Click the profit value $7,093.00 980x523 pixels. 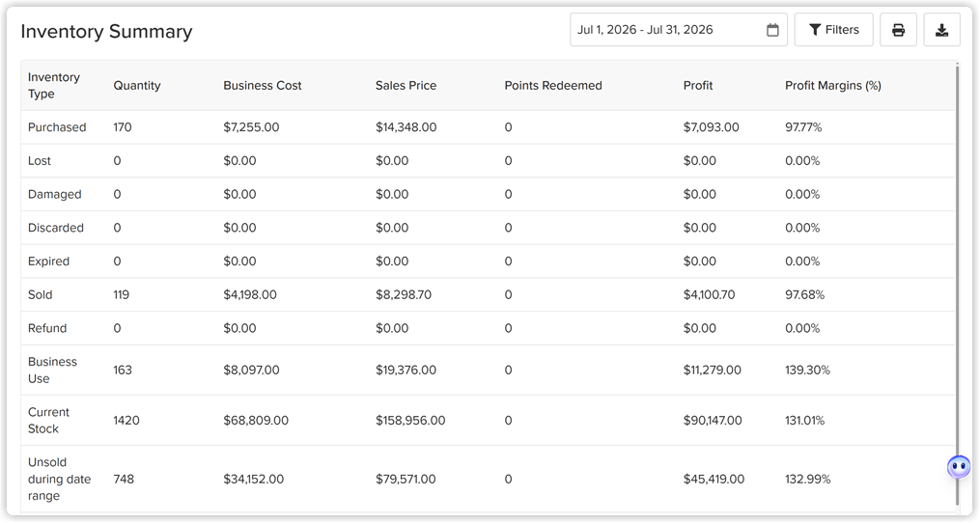point(712,127)
